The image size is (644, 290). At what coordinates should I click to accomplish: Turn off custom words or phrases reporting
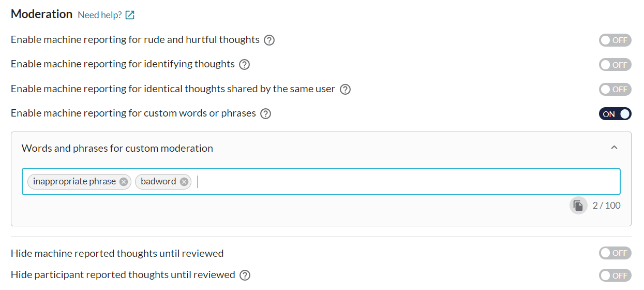(x=615, y=114)
